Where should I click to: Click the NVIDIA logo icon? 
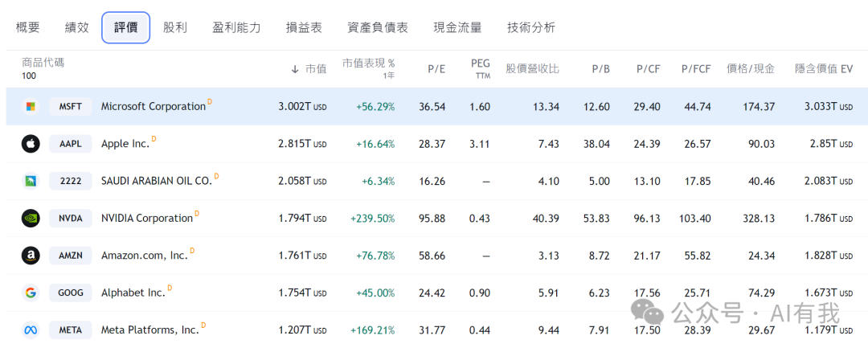[31, 218]
